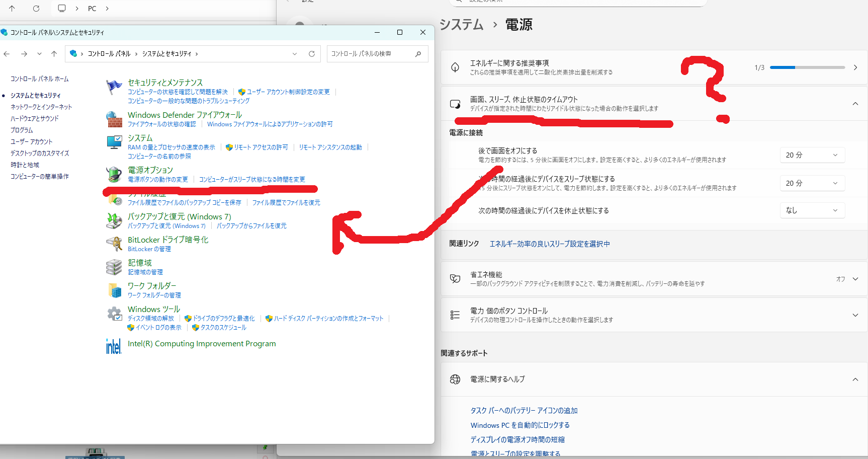This screenshot has width=868, height=459.
Task: Select ハードウェアとサウンド in the left sidebar
Action: [x=35, y=119]
